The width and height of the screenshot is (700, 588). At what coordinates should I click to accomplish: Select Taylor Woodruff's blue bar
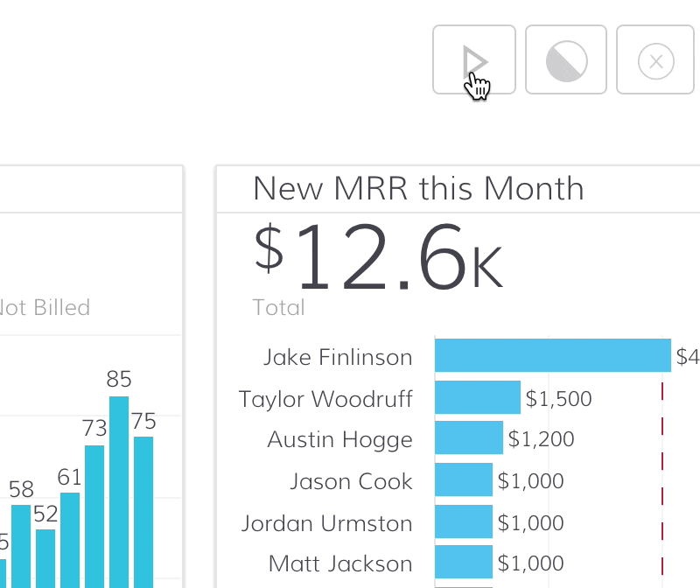click(477, 398)
